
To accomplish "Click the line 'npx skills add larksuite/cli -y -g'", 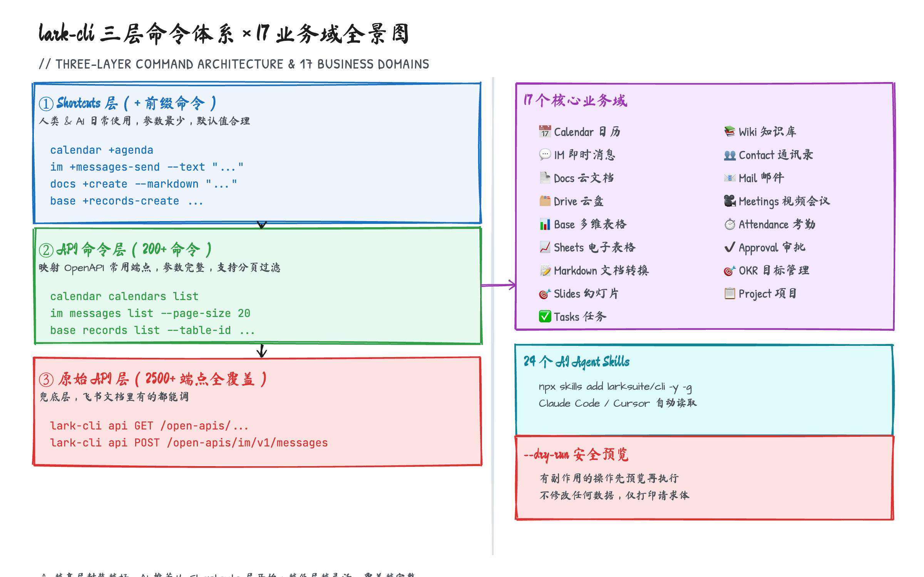I will (x=615, y=387).
